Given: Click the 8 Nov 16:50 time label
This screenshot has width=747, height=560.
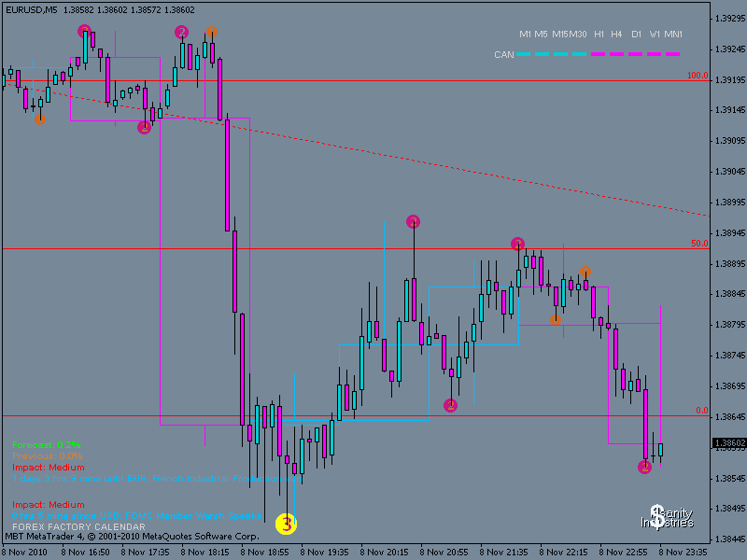Looking at the screenshot, I should coord(85,553).
